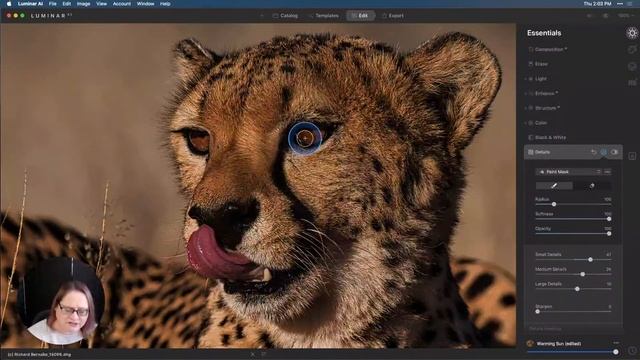Open the Window menu
The image size is (640, 360).
point(145,4)
